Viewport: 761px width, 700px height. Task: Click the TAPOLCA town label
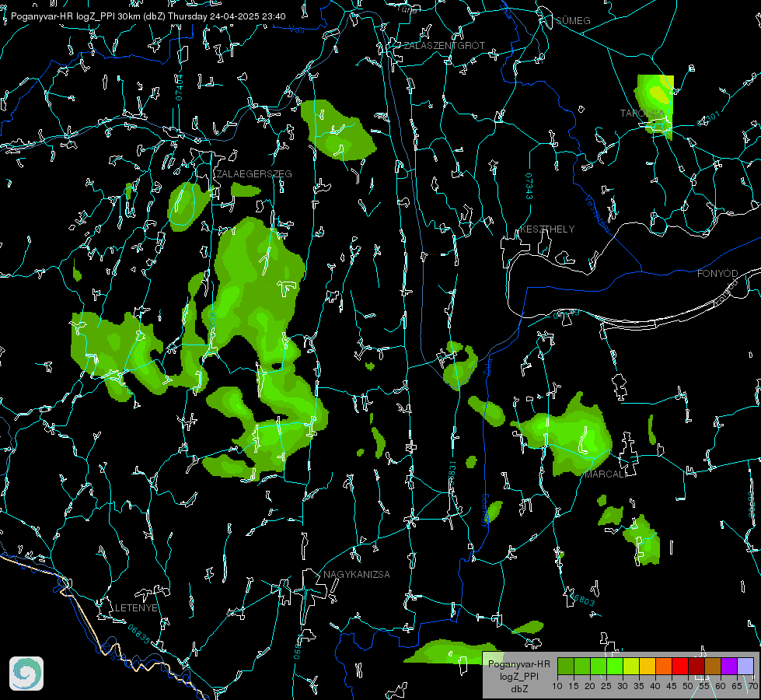point(642,114)
